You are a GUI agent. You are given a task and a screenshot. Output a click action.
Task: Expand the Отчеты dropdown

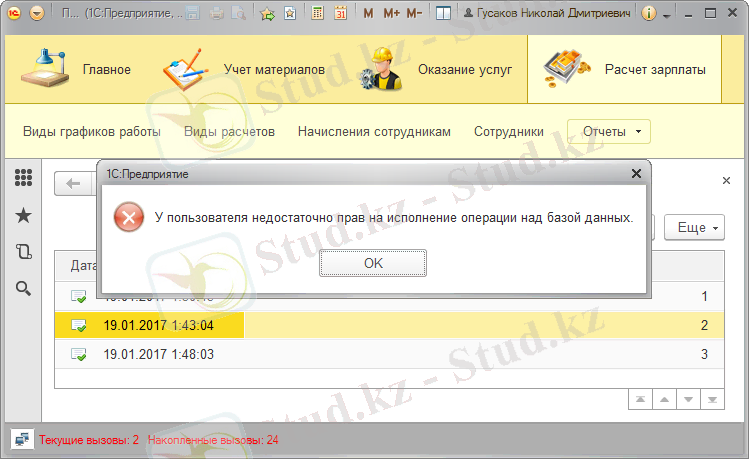[609, 131]
